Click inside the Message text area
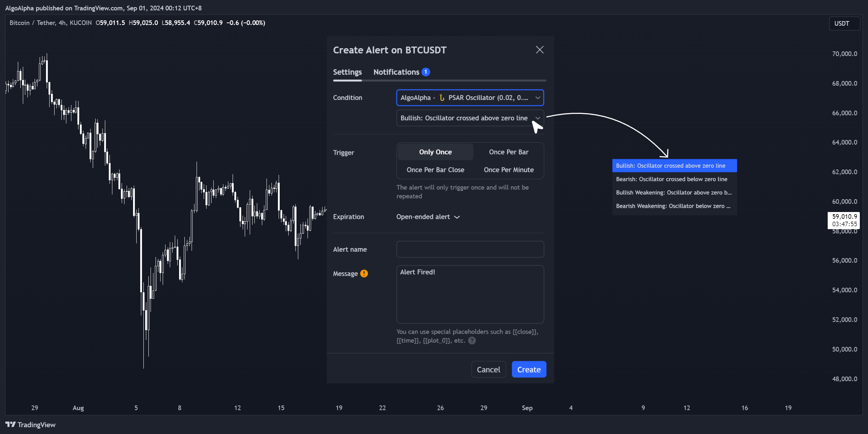868x434 pixels. click(470, 294)
